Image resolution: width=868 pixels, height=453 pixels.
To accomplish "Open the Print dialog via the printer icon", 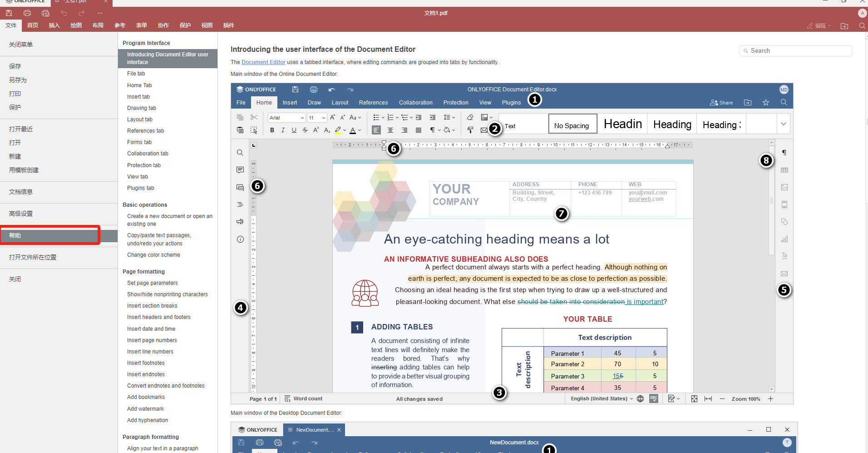I will 27,13.
